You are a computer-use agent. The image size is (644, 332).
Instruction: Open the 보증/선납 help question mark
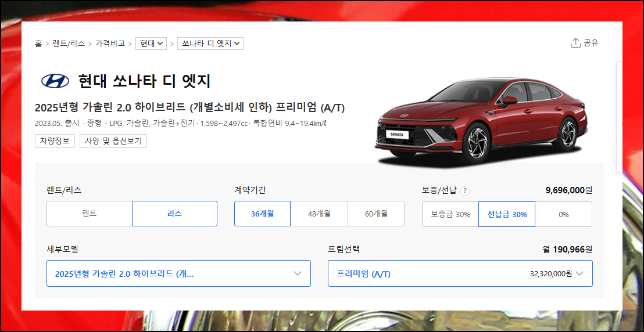point(464,191)
